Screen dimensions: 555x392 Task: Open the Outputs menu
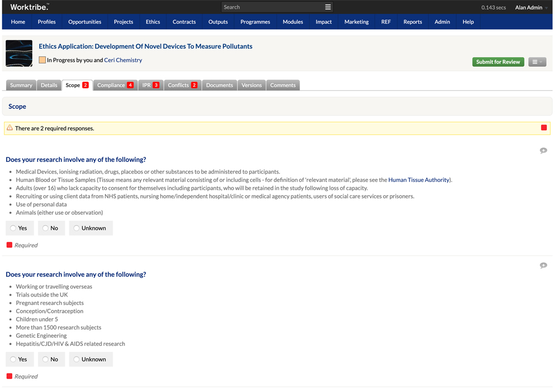click(218, 22)
